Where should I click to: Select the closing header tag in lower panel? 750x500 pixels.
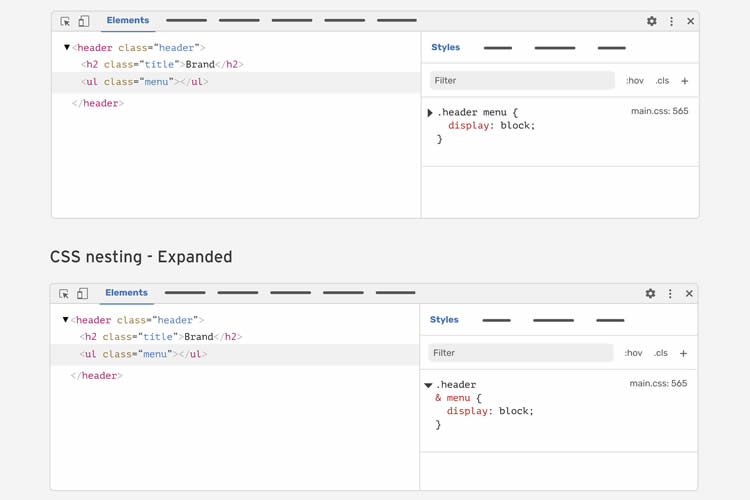(x=97, y=376)
